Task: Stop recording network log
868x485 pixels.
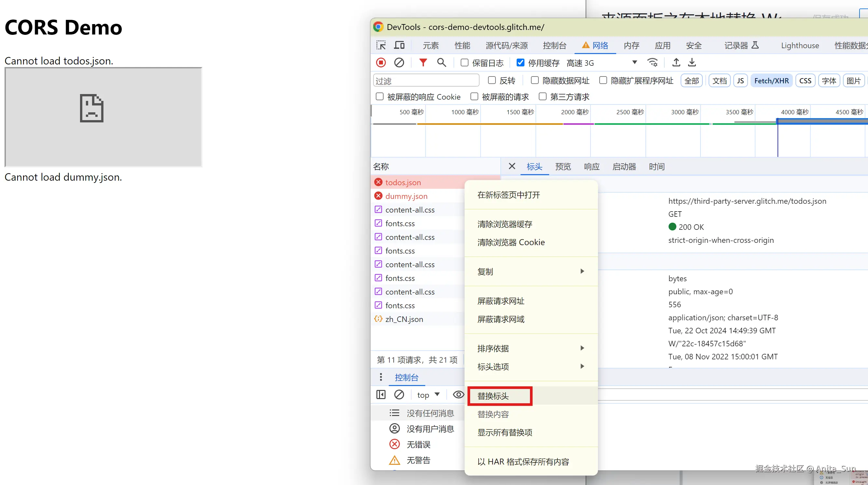Action: [x=381, y=63]
